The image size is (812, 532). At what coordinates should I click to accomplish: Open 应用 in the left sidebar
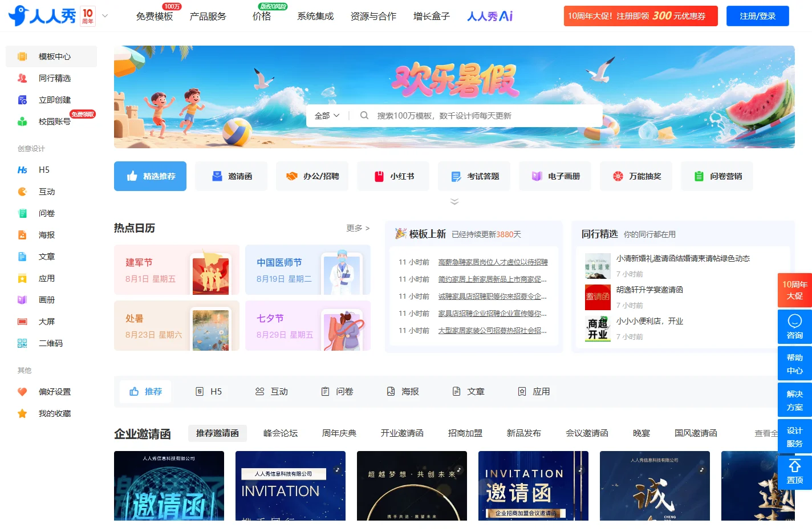point(51,278)
